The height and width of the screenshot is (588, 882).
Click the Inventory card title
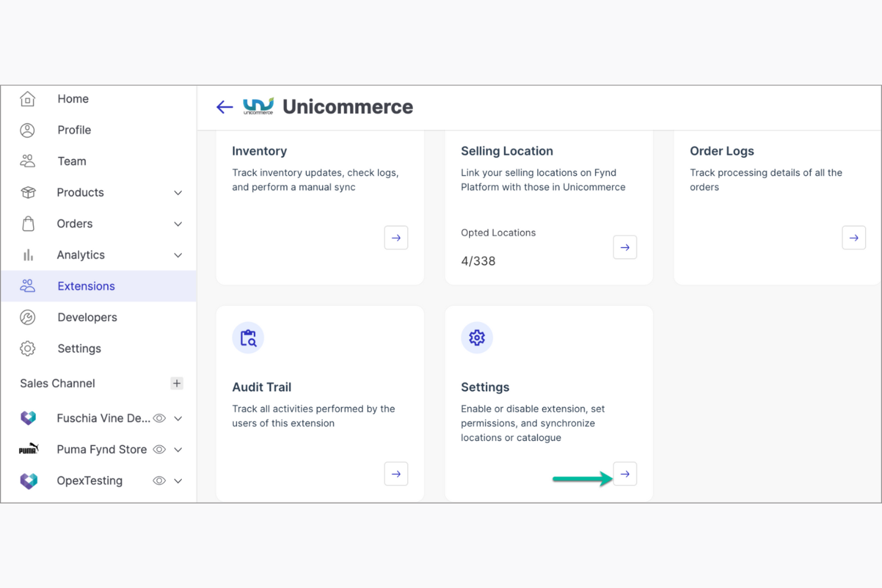coord(259,151)
